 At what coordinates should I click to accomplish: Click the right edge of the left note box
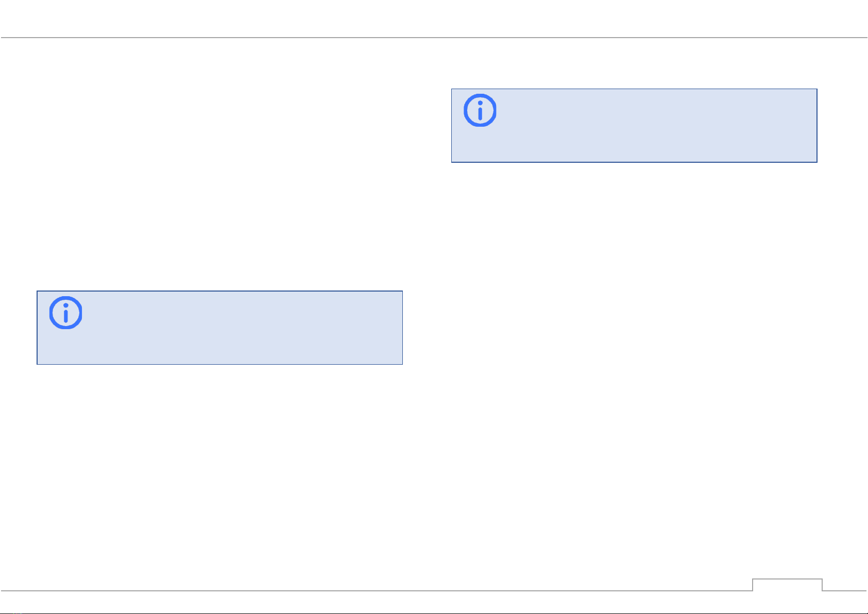[402, 328]
